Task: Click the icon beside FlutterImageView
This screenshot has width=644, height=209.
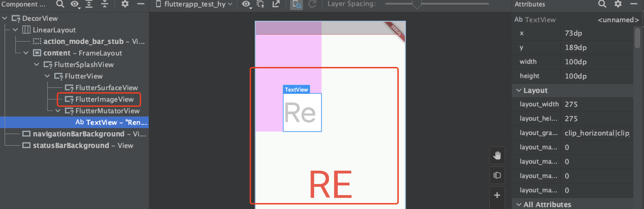Action: [69, 99]
